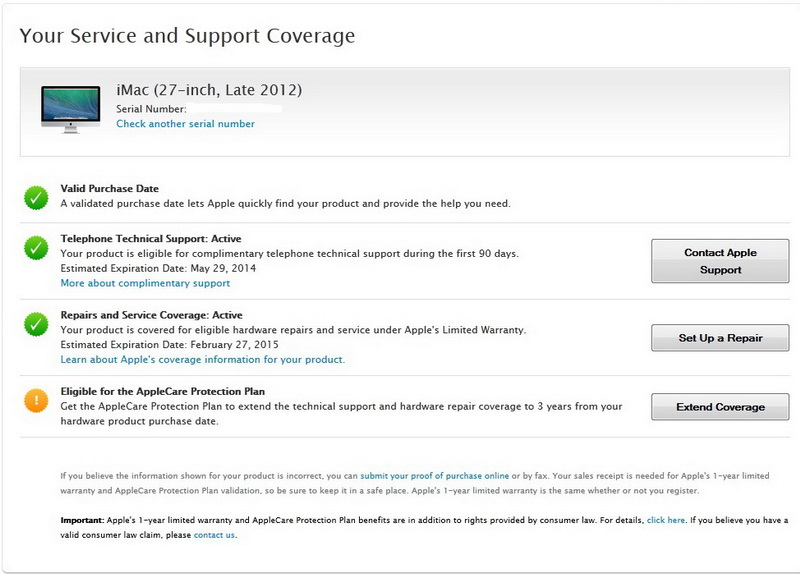800x574 pixels.
Task: Click the Your Service and Support Coverage heading
Action: 187,37
